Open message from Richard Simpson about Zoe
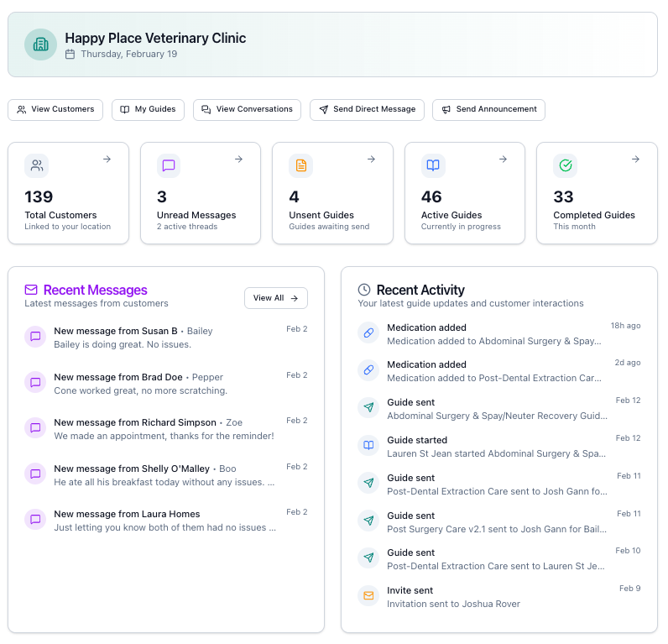This screenshot has width=668, height=644. coord(165,429)
